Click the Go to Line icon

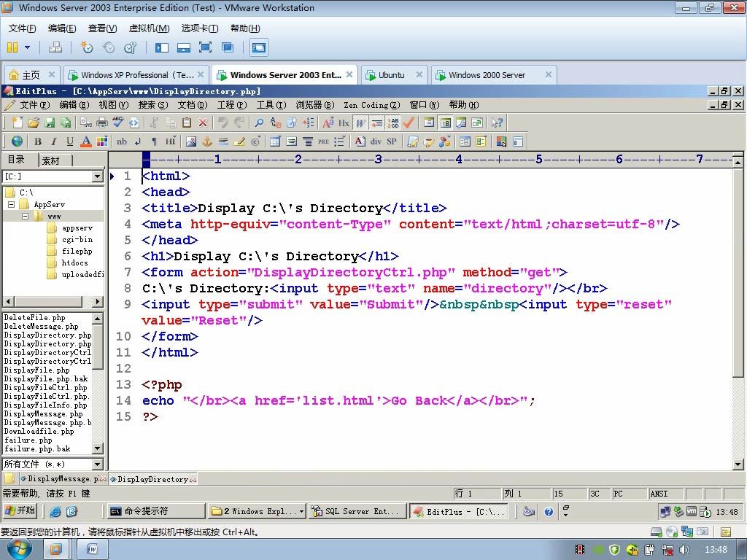click(x=308, y=122)
